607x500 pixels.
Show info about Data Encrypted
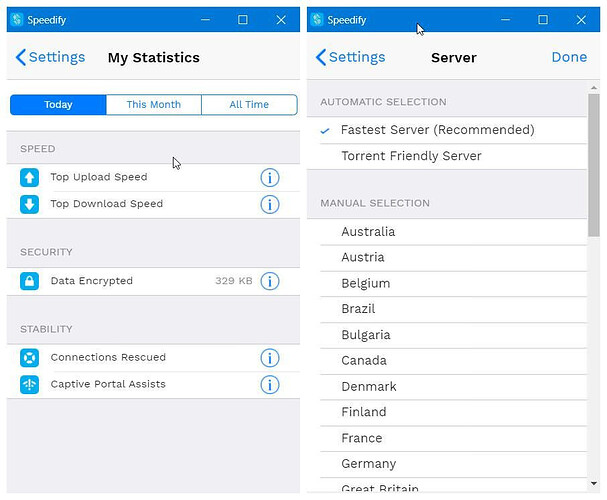tap(270, 281)
